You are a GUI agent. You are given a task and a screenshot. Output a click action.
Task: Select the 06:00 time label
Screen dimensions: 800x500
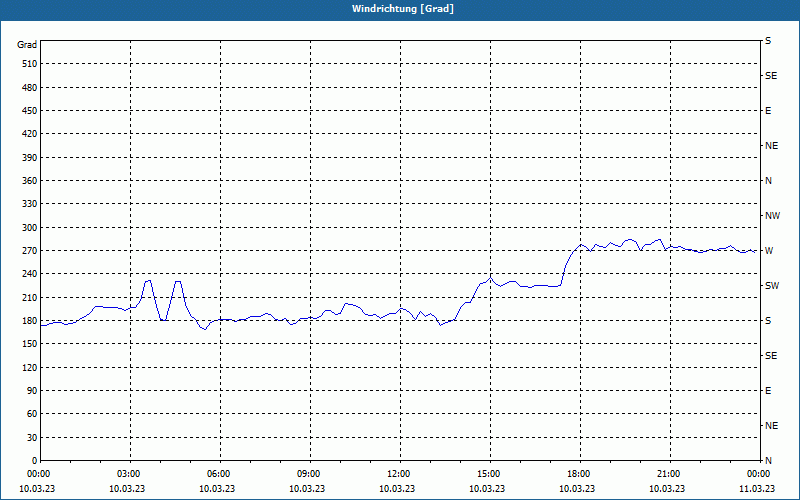(217, 474)
